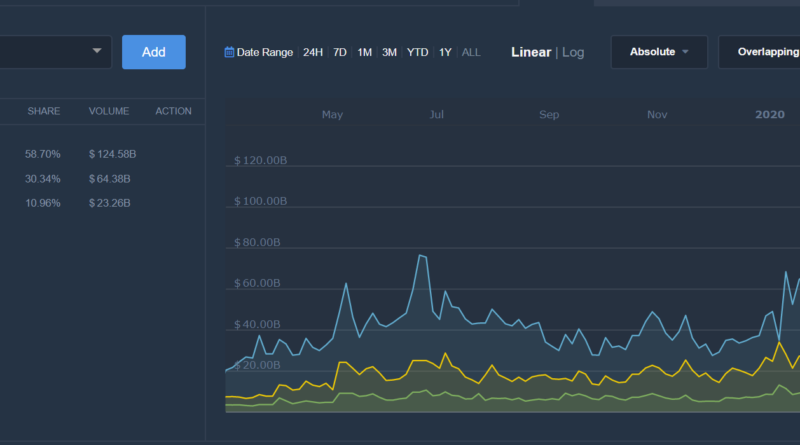Viewport: 800px width, 445px height.
Task: Open the asset selection dropdown arrow
Action: [x=98, y=51]
